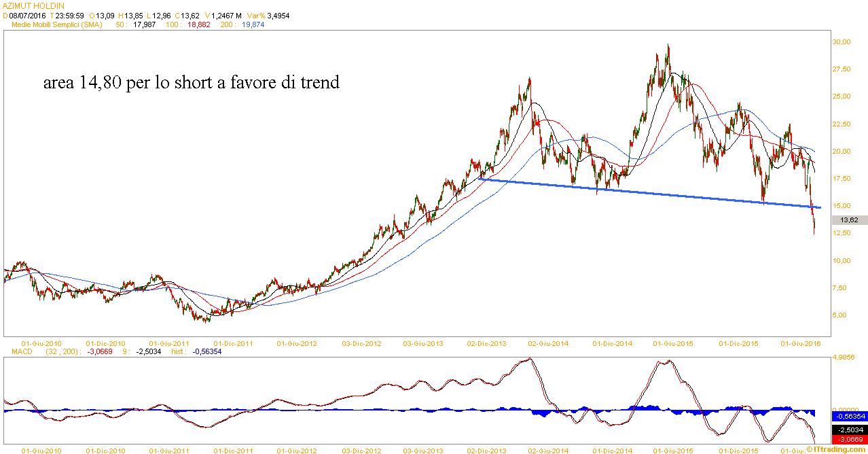This screenshot has height=454, width=868.
Task: Select the Medie Mobili Semplici (SMA) label
Action: (54, 25)
